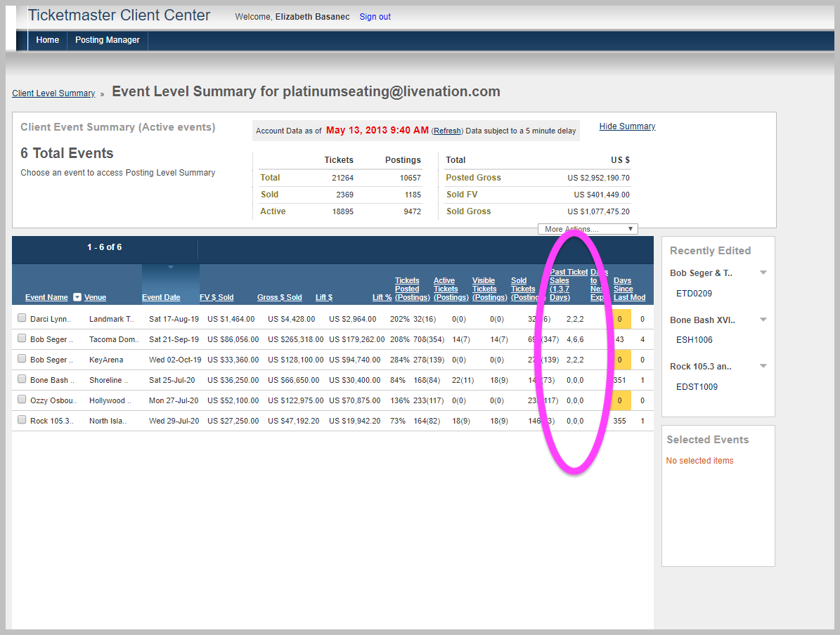The width and height of the screenshot is (840, 635).
Task: Click the Hide Summary link
Action: [x=627, y=126]
